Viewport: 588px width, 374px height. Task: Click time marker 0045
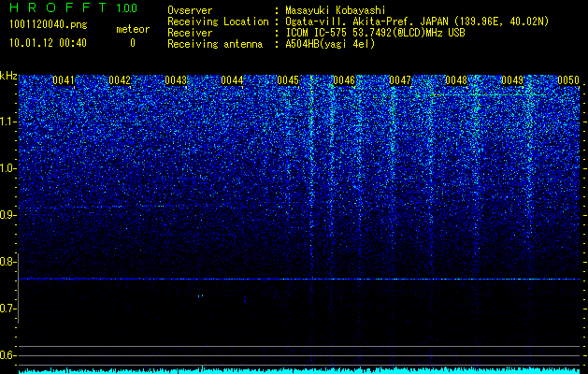tap(288, 80)
